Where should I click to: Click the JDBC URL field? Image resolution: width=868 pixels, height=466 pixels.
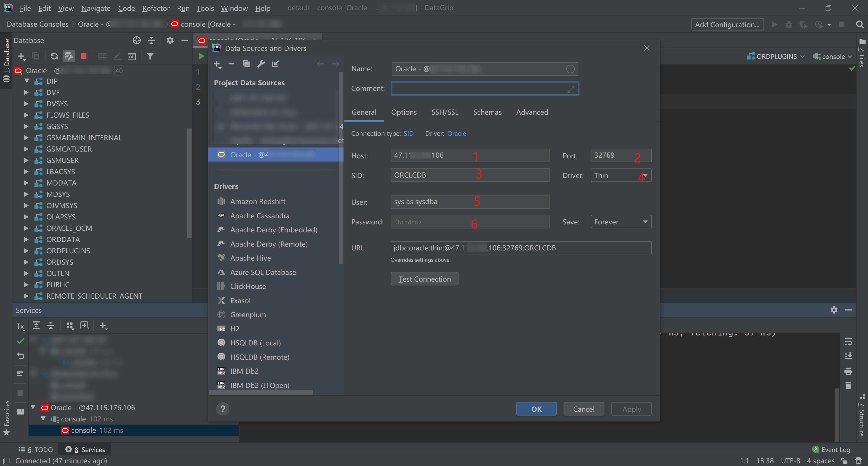click(x=521, y=248)
